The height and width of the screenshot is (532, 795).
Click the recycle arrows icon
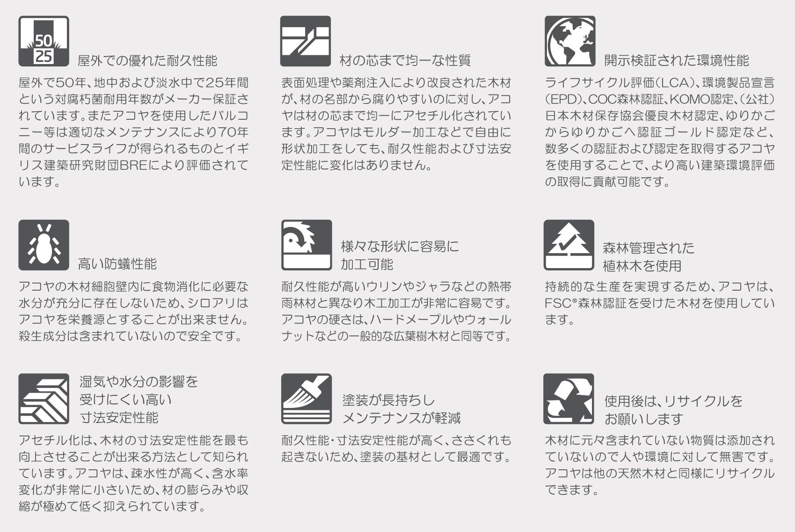coord(569,399)
